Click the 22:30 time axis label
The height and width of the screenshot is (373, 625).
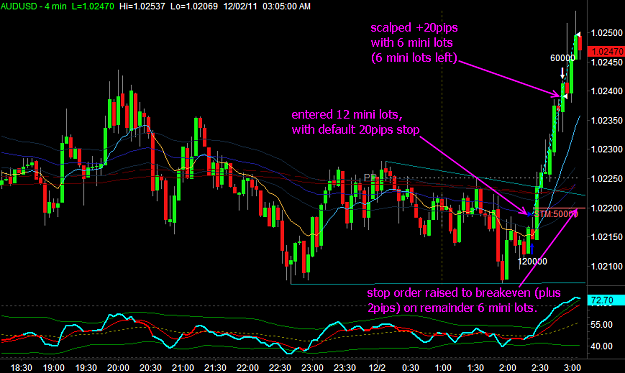tap(280, 367)
